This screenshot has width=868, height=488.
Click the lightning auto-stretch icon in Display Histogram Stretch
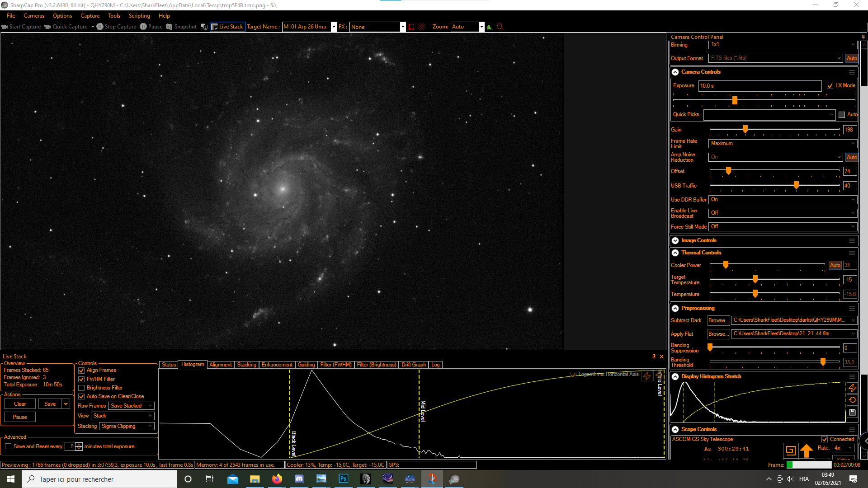[x=852, y=388]
